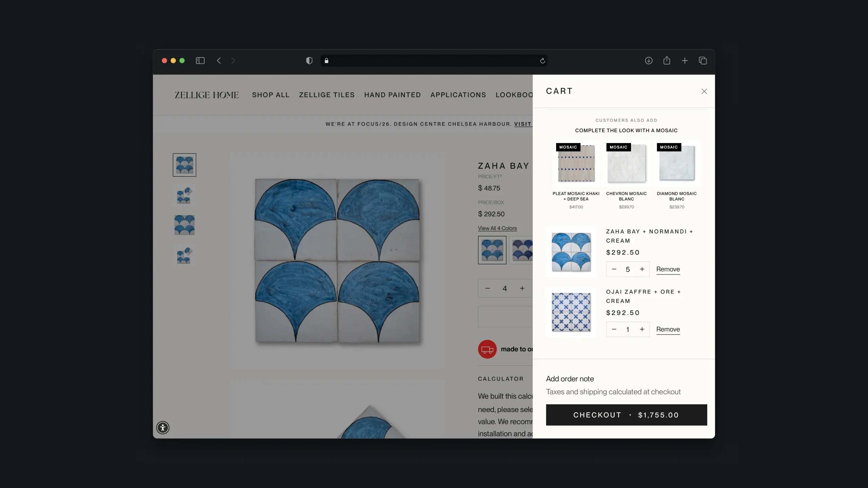This screenshot has height=488, width=868.
Task: Click the $239.70 Diamond Mosaic price
Action: click(x=677, y=207)
